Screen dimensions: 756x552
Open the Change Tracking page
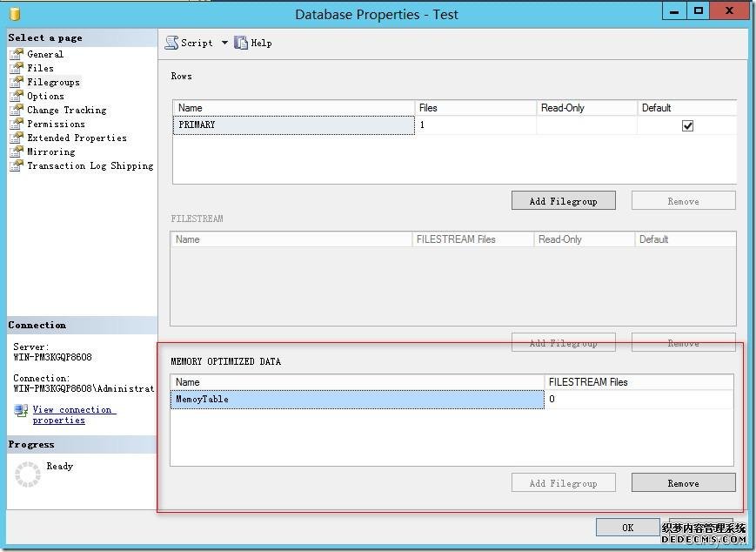click(x=66, y=110)
